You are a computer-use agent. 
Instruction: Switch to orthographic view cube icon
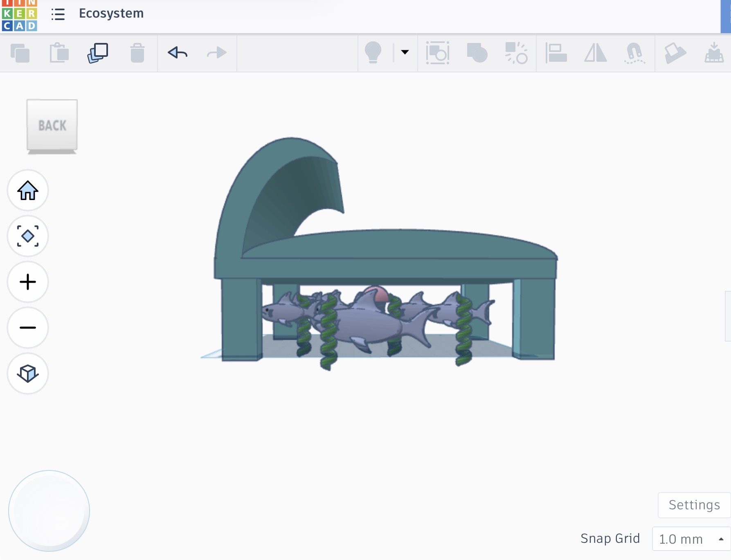coord(28,373)
